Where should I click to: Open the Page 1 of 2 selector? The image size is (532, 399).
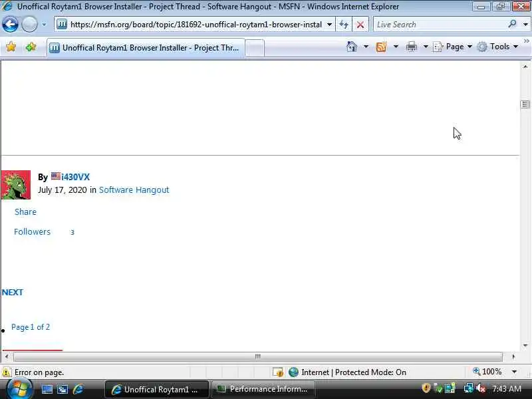coord(31,327)
